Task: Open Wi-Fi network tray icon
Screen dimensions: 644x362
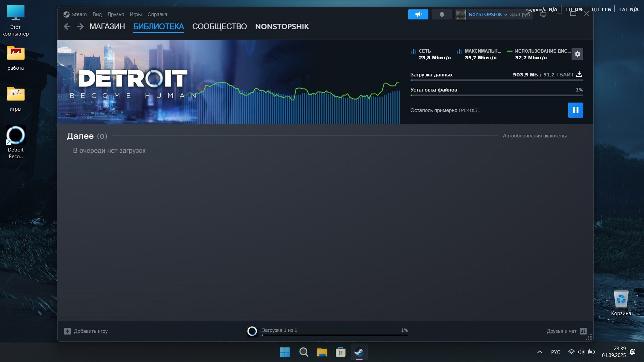Action: coord(571,352)
